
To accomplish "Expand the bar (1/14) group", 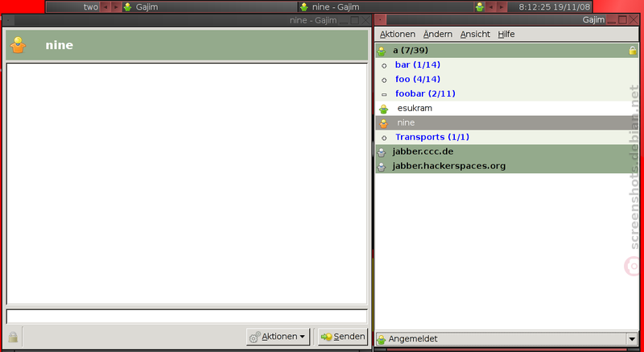I will 384,65.
